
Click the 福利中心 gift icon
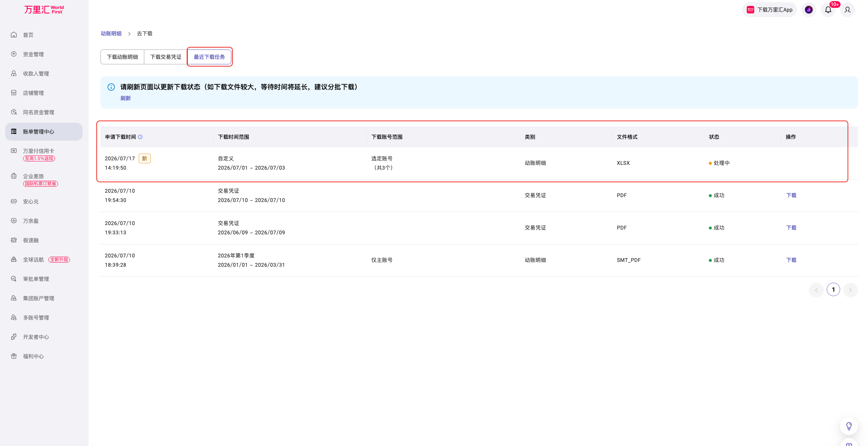coord(14,356)
